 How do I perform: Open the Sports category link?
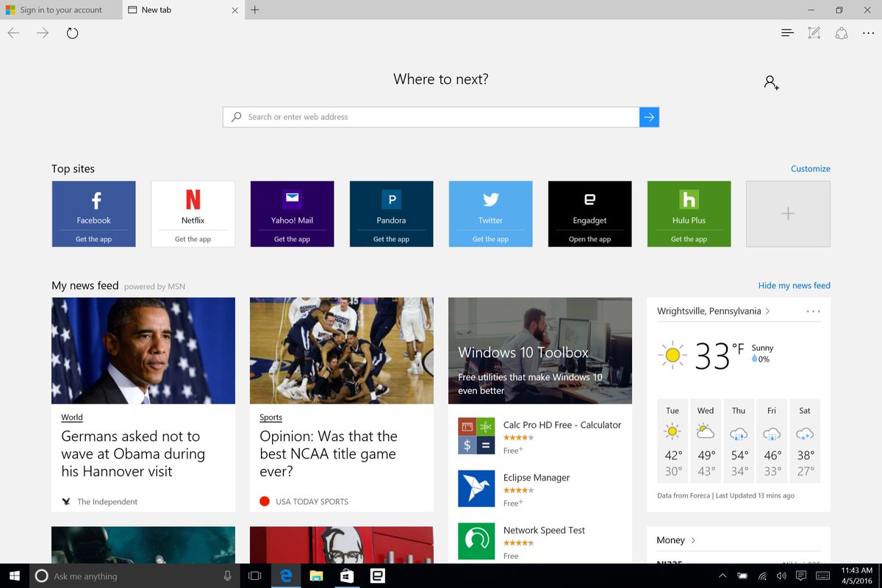(270, 417)
